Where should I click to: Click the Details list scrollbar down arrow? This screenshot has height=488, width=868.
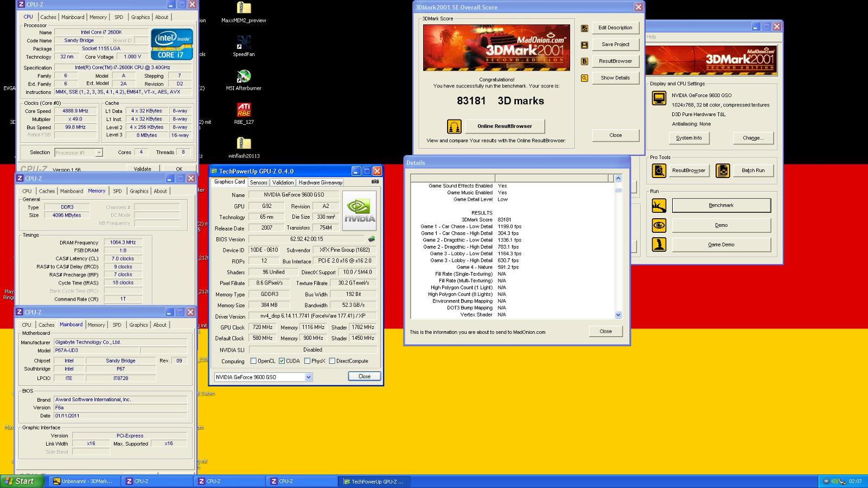(618, 315)
